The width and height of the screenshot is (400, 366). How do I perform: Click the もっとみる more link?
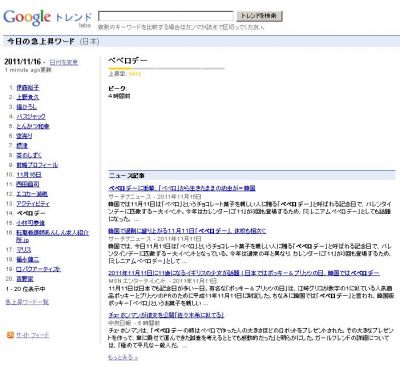123,357
